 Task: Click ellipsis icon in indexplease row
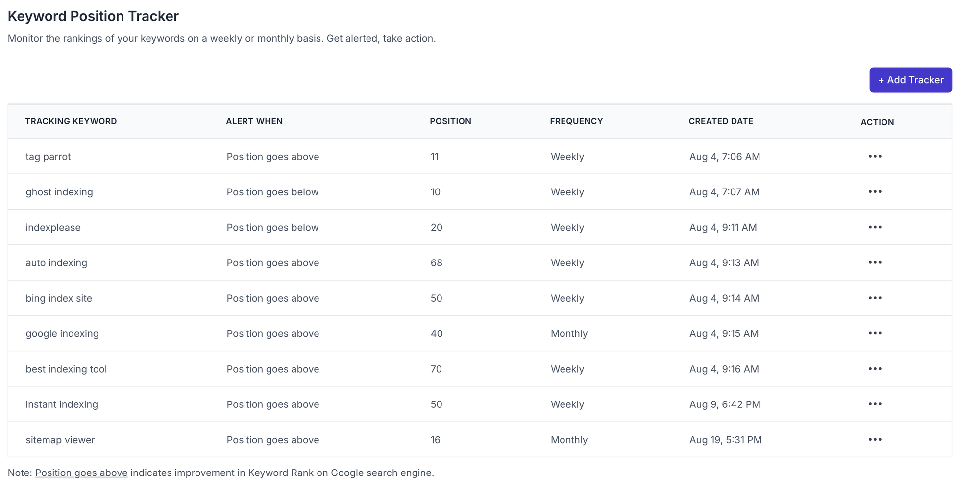click(875, 227)
